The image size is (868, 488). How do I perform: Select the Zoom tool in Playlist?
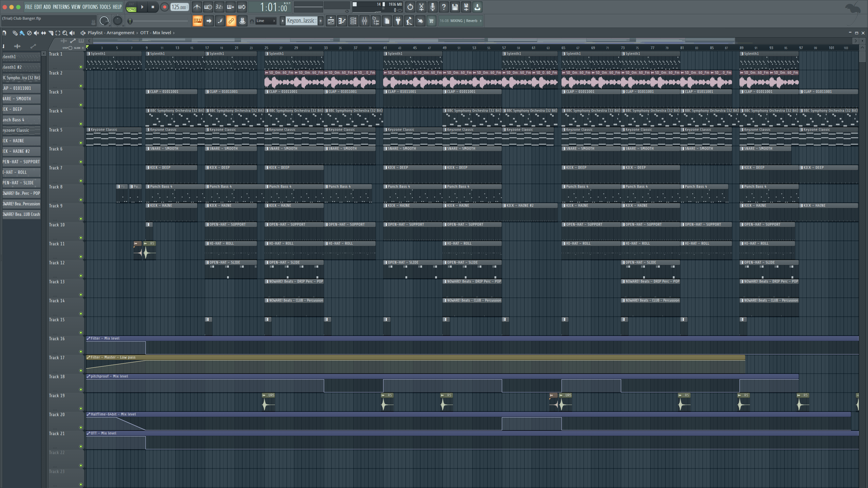click(x=65, y=33)
